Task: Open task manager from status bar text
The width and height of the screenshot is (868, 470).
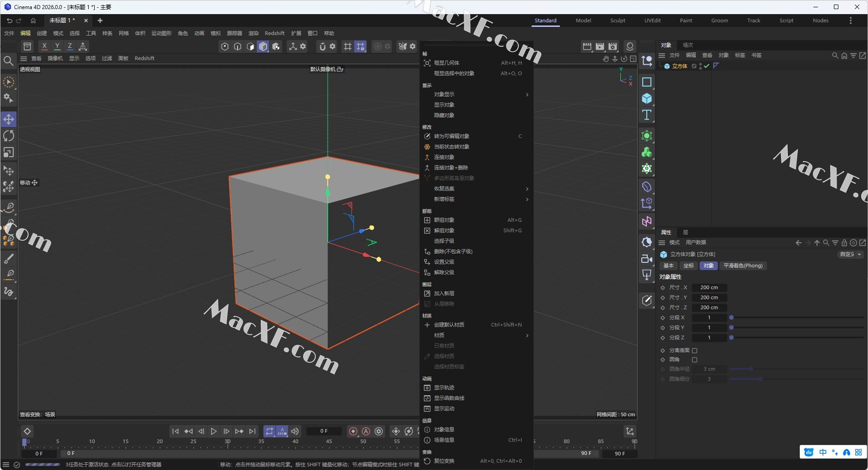Action: 113,465
